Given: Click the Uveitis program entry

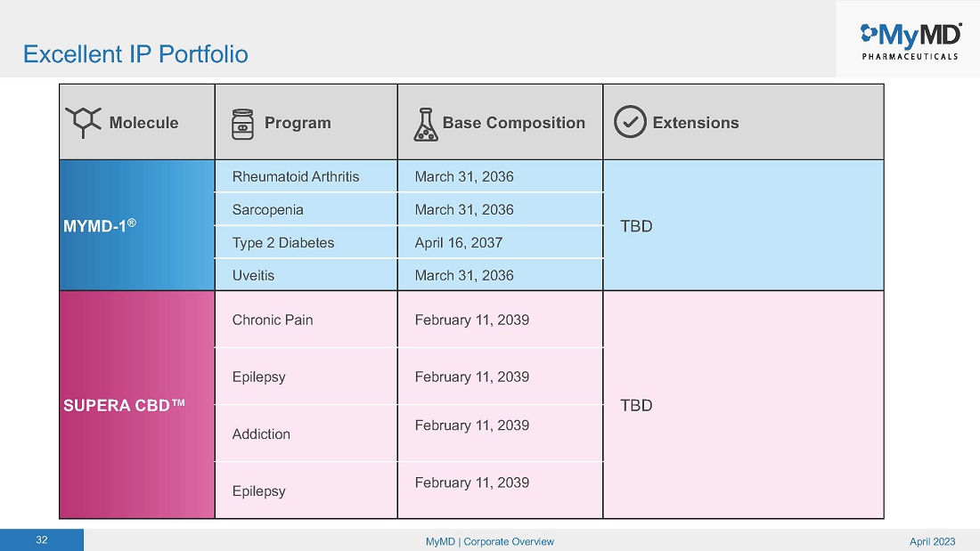Looking at the screenshot, I should [254, 275].
